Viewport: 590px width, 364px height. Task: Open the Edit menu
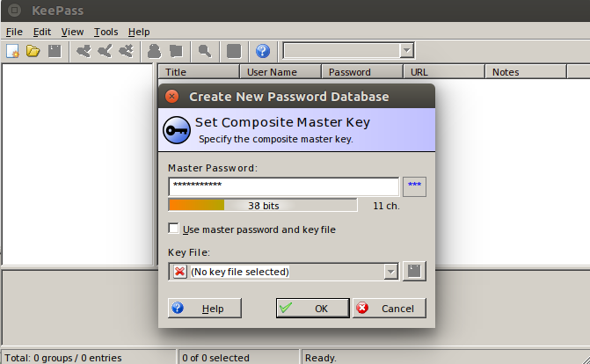pyautogui.click(x=42, y=32)
